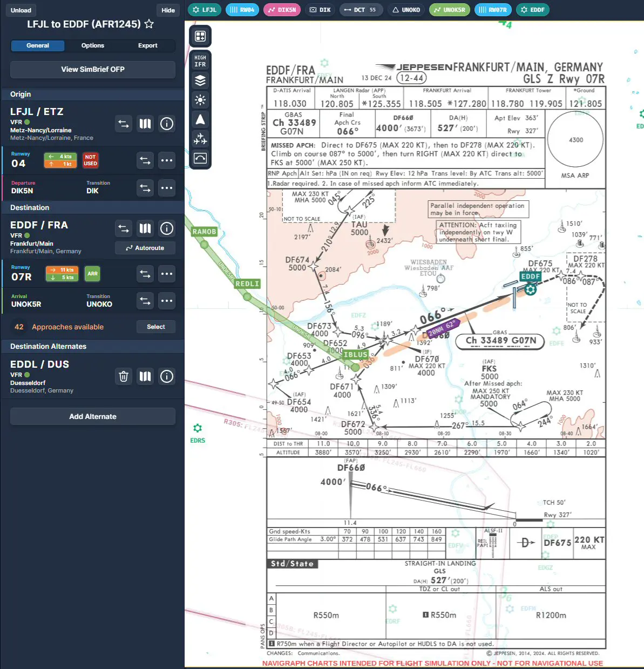
Task: Delete alternate EDDL / DUS with trash icon
Action: point(124,376)
